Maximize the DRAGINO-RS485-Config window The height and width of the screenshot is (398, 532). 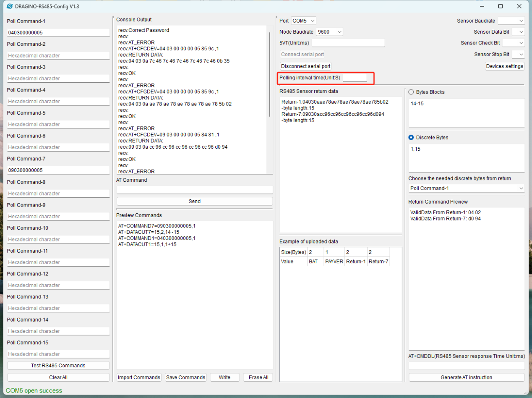(500, 6)
